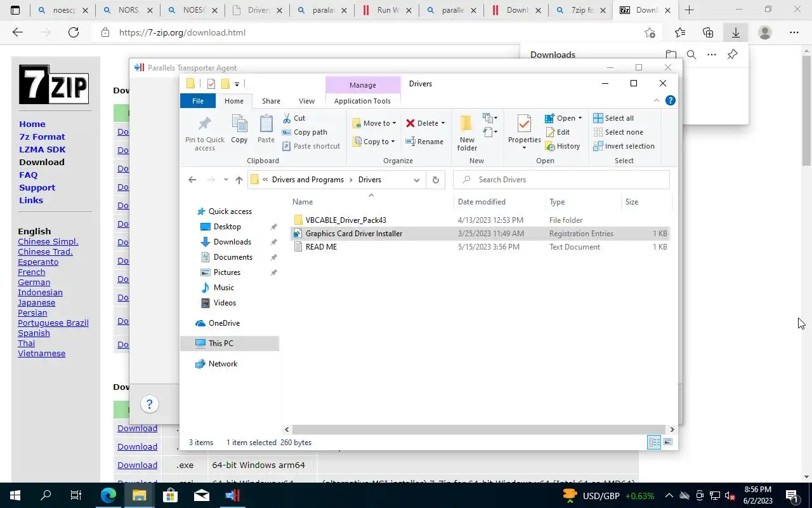812x508 pixels.
Task: Click the Manage contextual tab
Action: point(363,85)
